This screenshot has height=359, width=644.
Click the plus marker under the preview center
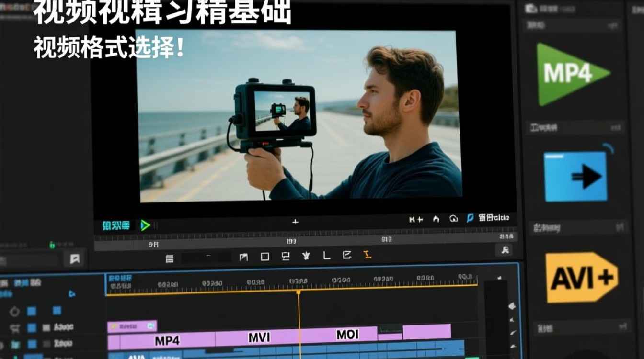tap(295, 222)
